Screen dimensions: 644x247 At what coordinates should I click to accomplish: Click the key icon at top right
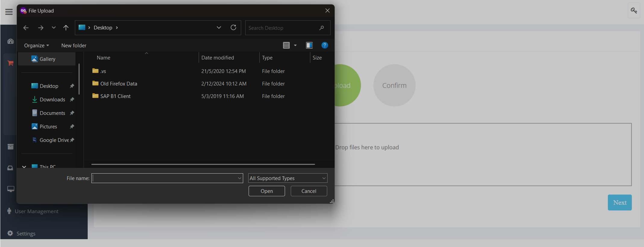point(634,11)
